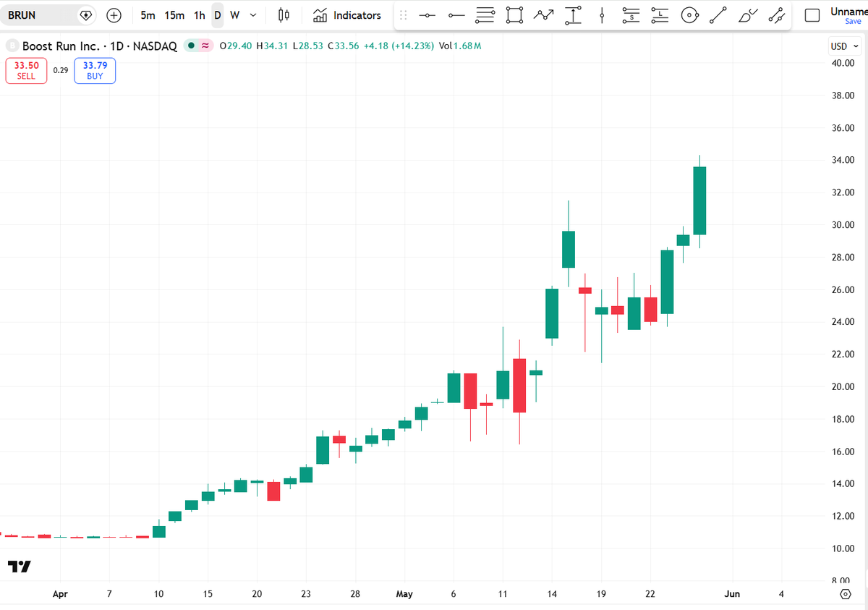Image resolution: width=868 pixels, height=610 pixels.
Task: Open the Indicators menu
Action: pos(347,15)
